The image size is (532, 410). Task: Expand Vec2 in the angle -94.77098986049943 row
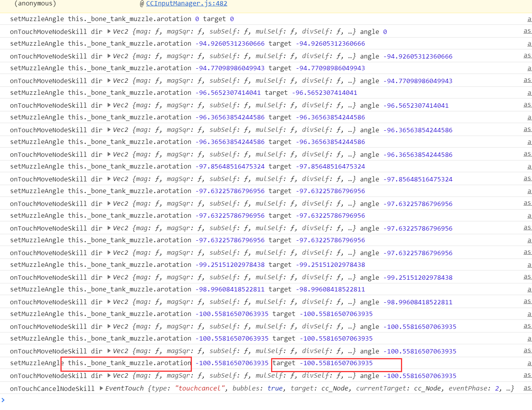coord(109,80)
